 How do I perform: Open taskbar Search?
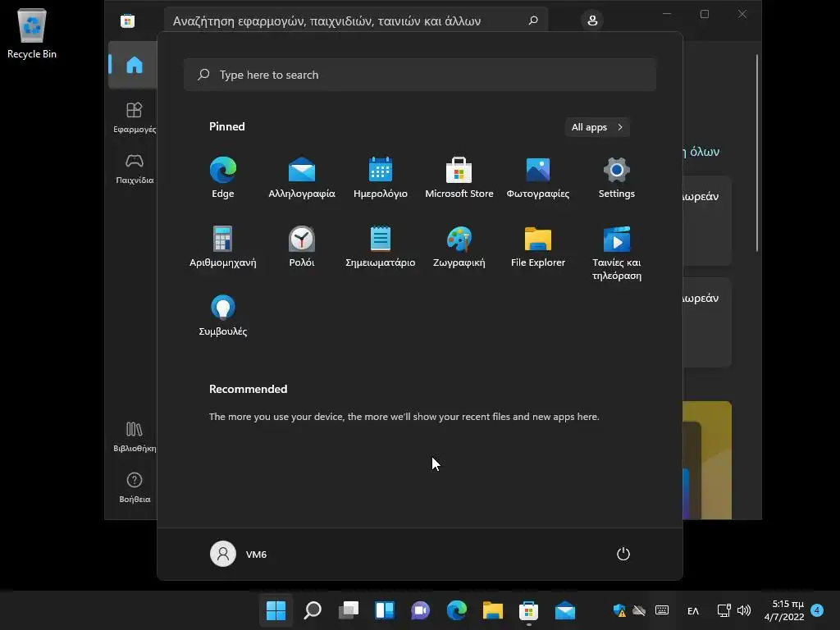click(313, 610)
